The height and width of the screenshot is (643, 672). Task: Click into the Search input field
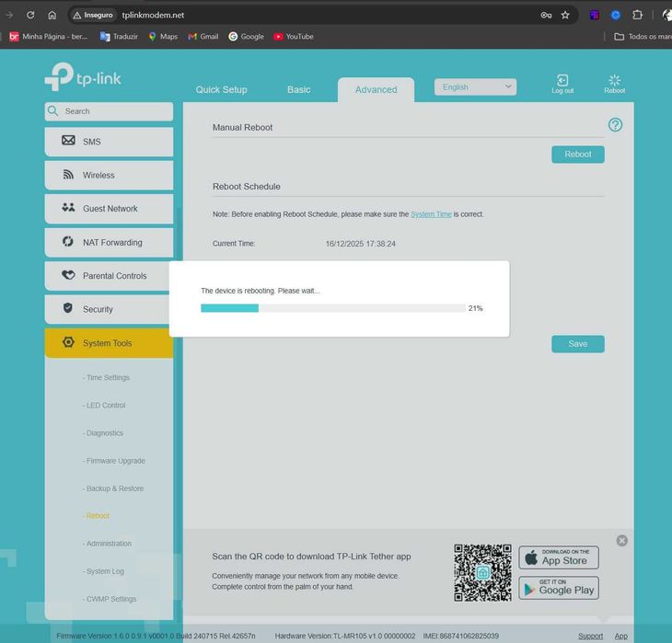[x=109, y=111]
